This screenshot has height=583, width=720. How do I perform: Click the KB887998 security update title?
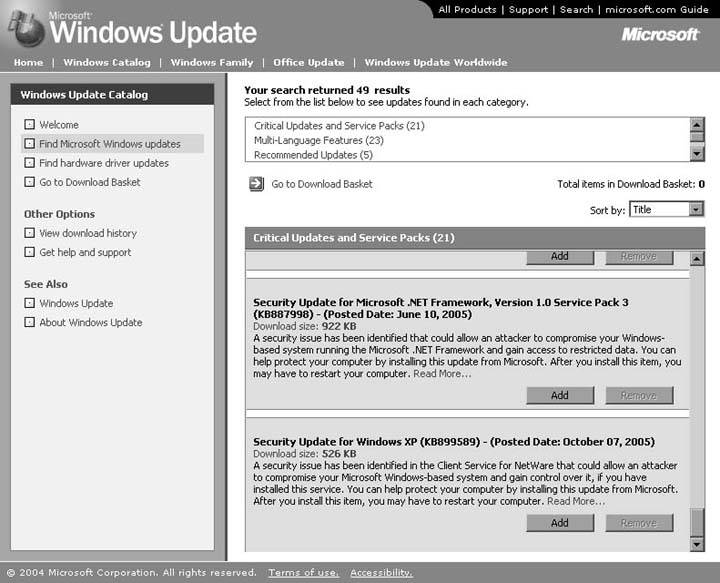tap(440, 308)
